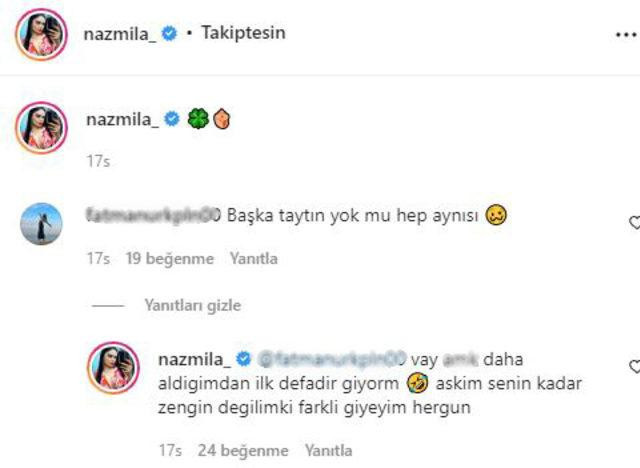Open nazmila_ username in the reply

coord(194,359)
